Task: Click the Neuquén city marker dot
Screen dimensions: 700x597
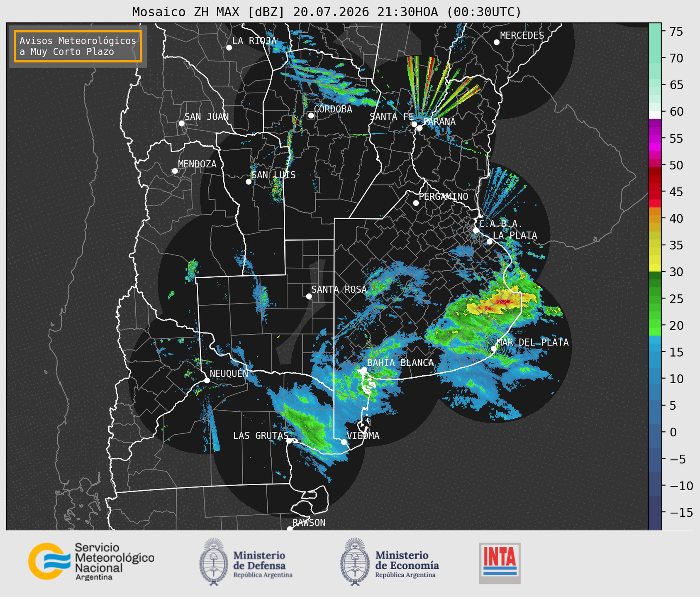Action: point(207,380)
